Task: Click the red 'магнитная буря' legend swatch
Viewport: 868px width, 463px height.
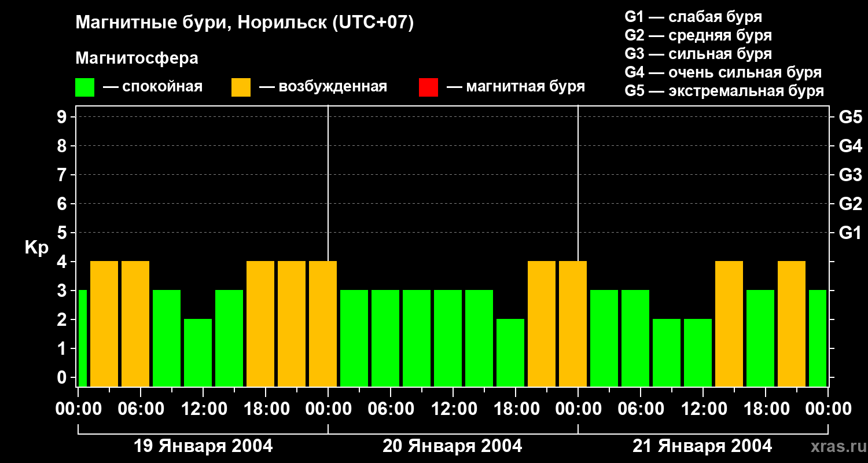Action: tap(428, 87)
